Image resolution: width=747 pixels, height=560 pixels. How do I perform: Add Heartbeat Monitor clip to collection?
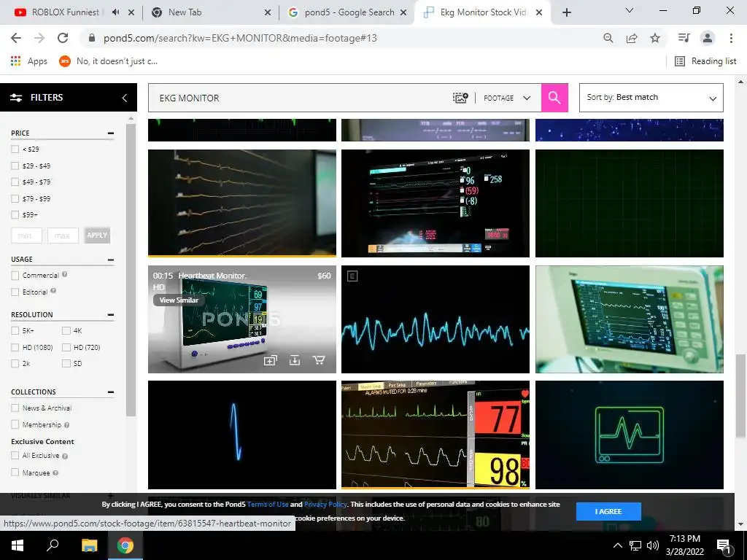point(270,360)
